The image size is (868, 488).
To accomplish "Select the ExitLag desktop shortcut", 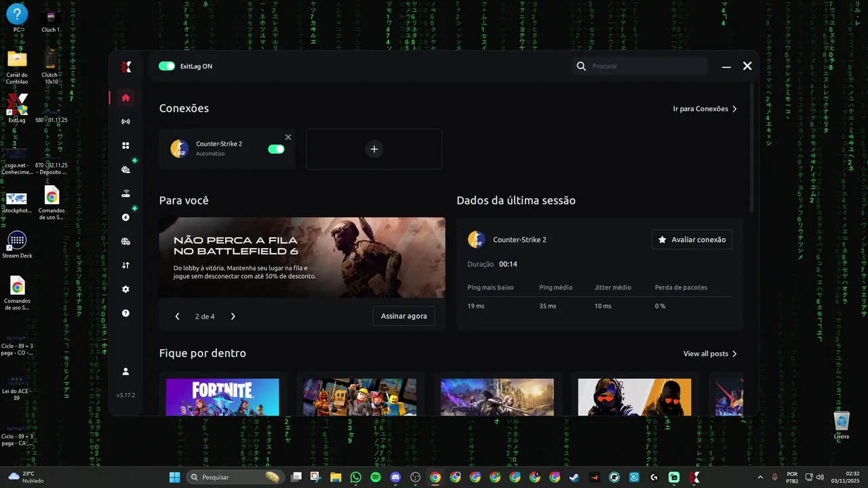I will pyautogui.click(x=17, y=108).
